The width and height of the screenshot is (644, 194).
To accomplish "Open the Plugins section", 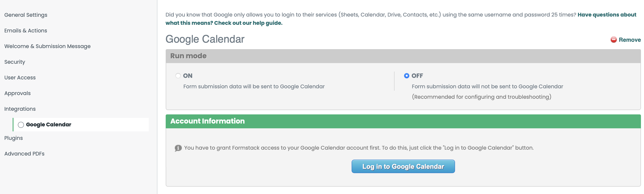I will point(13,138).
